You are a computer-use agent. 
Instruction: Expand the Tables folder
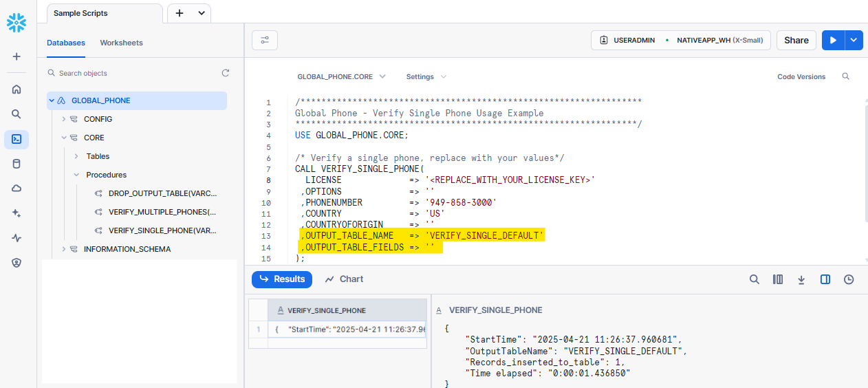point(76,156)
